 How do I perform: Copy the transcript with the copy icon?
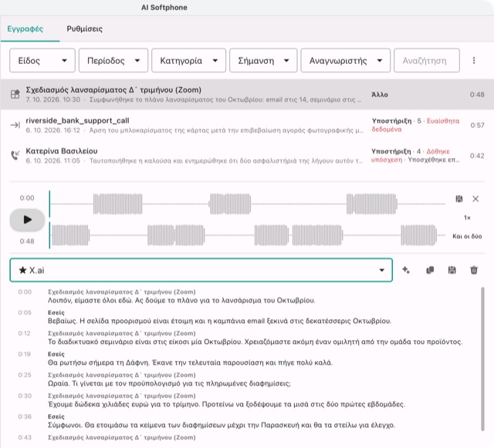click(430, 270)
